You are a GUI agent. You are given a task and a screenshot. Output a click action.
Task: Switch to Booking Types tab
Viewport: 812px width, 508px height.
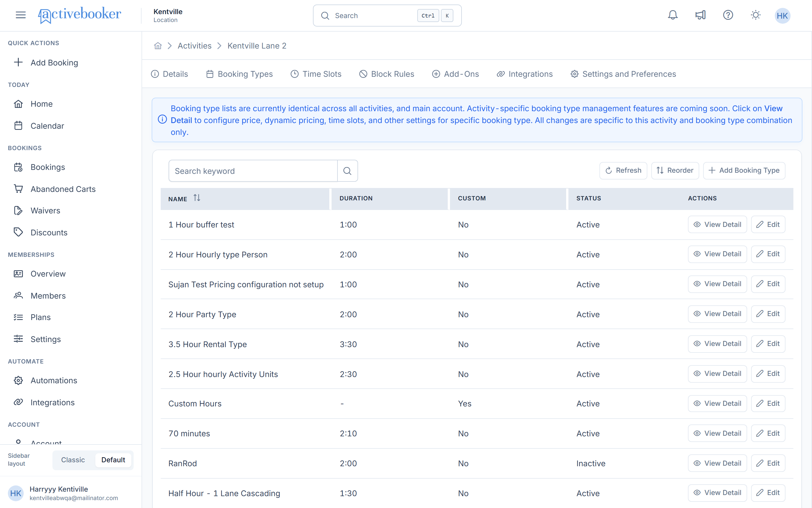click(239, 74)
